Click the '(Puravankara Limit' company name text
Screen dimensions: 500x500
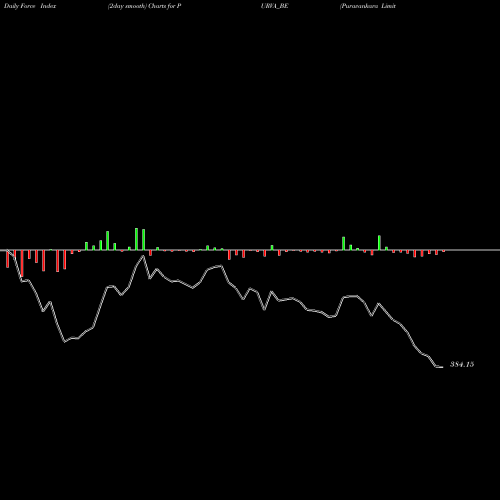[x=368, y=6]
